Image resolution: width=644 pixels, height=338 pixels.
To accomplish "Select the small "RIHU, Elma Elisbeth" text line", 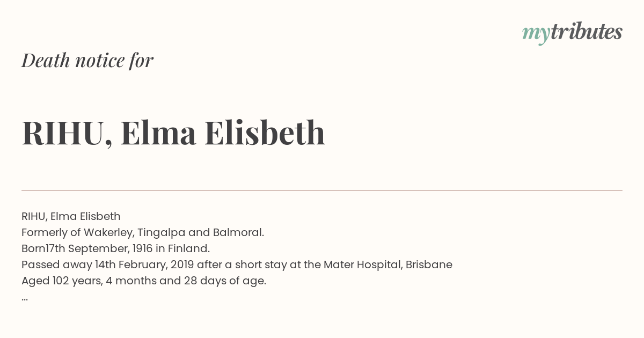I will 71,216.
